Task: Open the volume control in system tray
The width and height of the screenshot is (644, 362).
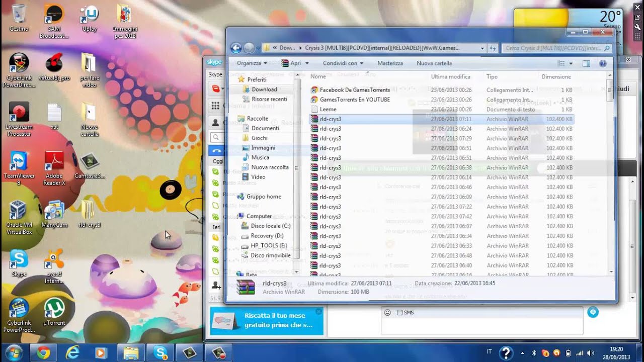Action: coord(590,353)
